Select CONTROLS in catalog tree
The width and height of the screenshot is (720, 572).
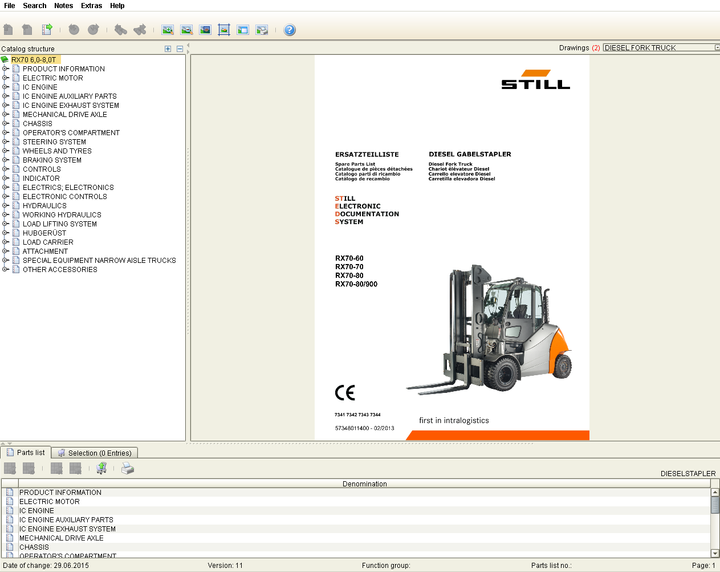41,169
